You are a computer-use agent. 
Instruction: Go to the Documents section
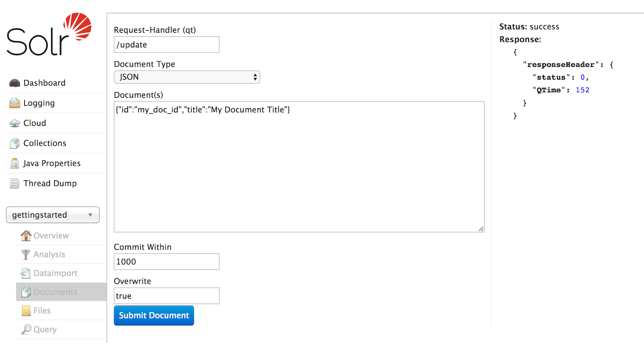click(55, 292)
